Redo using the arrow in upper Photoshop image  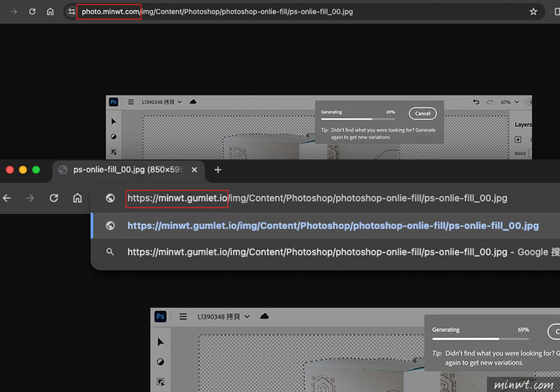click(x=490, y=102)
